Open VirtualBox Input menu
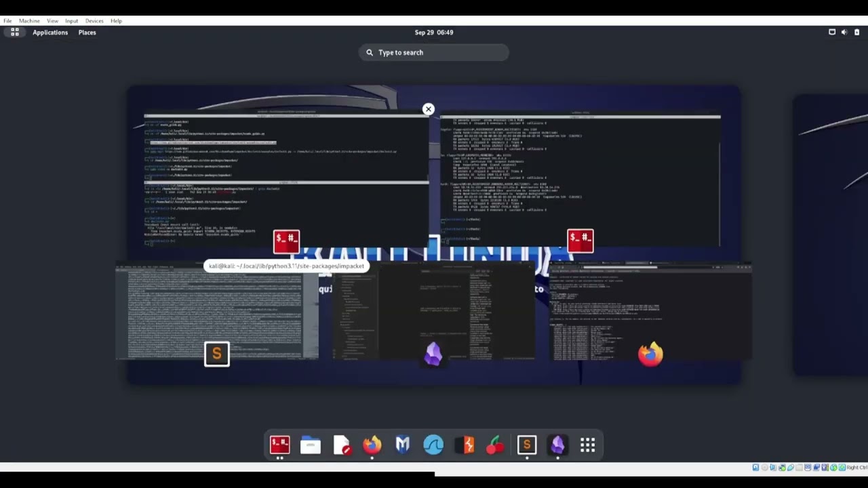The width and height of the screenshot is (868, 488). point(71,21)
